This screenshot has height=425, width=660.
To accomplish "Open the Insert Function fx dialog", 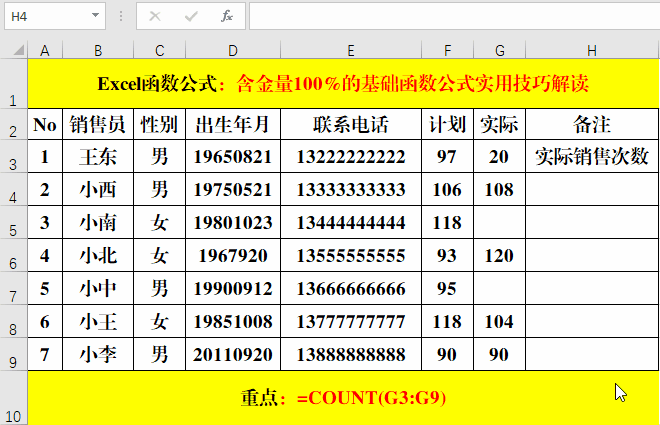I will pos(227,16).
